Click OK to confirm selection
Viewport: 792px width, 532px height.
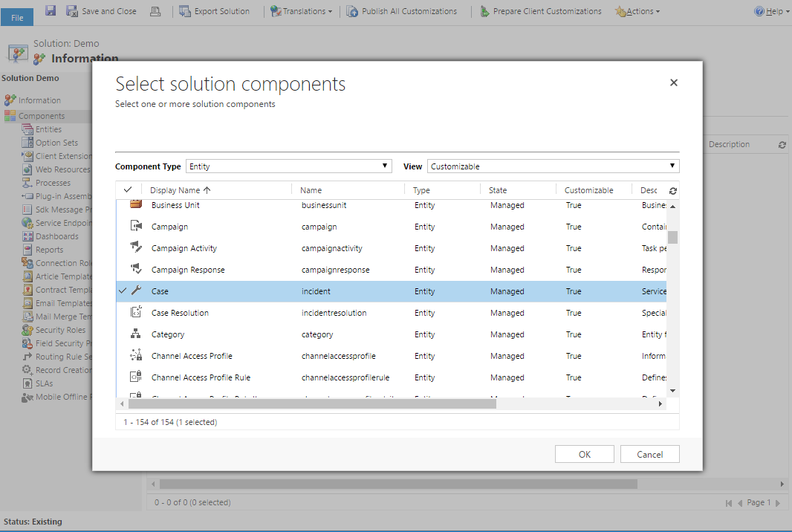click(x=585, y=454)
